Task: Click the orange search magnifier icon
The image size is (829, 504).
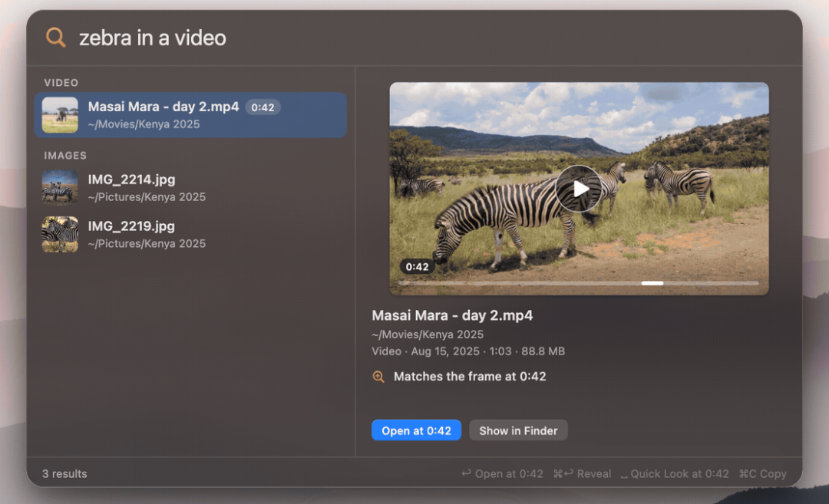Action: [55, 38]
